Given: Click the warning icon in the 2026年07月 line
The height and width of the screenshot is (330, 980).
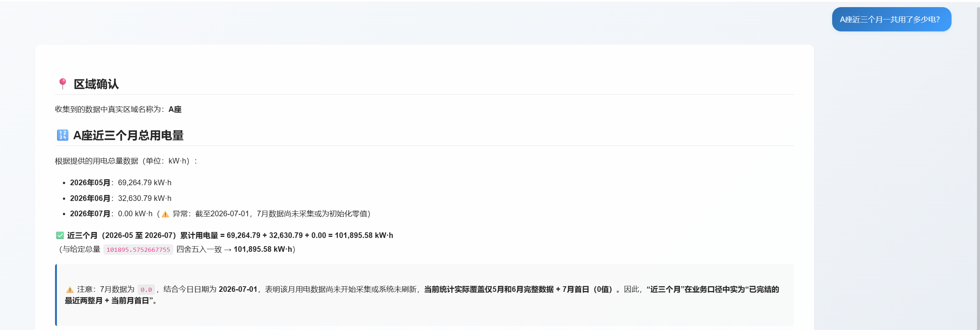Looking at the screenshot, I should (165, 214).
